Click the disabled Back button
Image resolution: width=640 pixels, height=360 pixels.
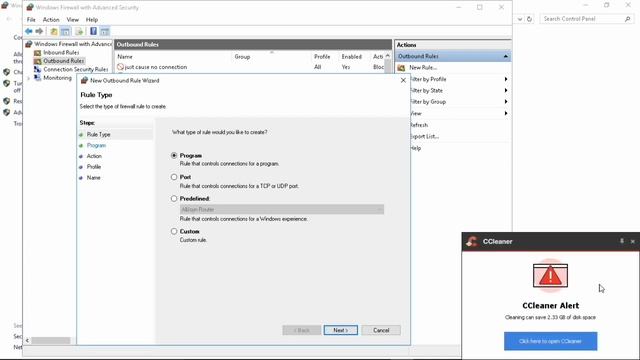[x=302, y=330]
